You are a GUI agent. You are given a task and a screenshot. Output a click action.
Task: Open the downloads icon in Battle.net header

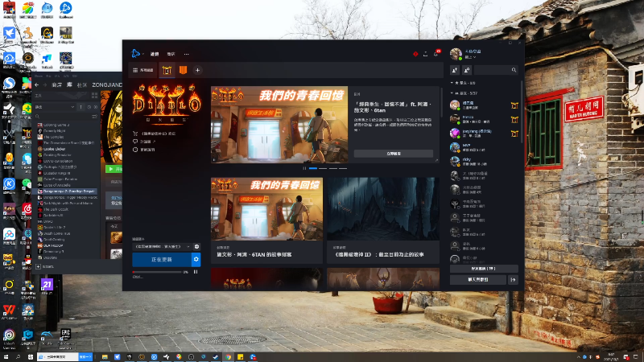click(x=426, y=54)
